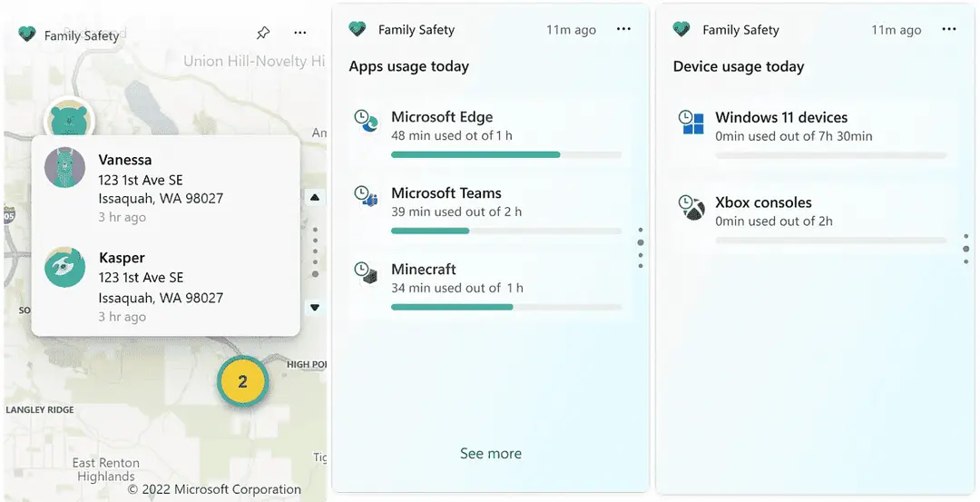Click the page indicator dots on Apps usage widget
This screenshot has height=502, width=980.
tap(641, 248)
